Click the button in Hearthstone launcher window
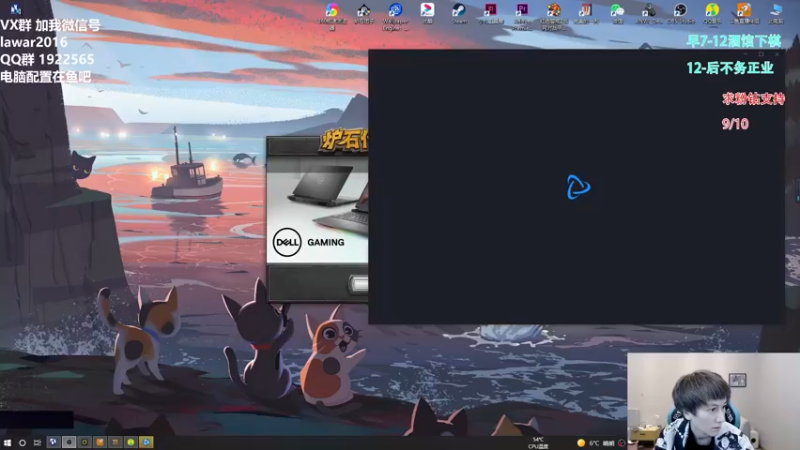Image resolution: width=800 pixels, height=450 pixels. click(359, 284)
